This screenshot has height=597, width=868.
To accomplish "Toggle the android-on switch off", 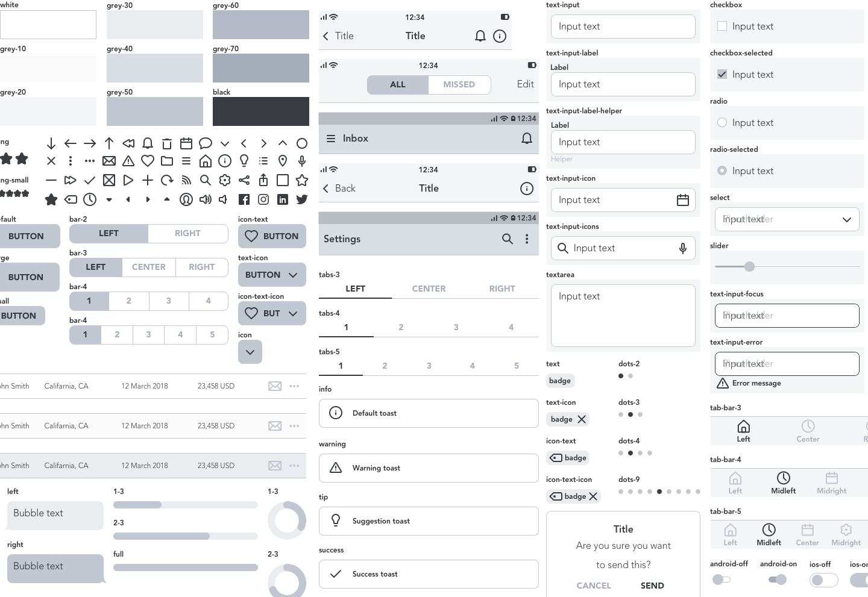I will [x=778, y=580].
